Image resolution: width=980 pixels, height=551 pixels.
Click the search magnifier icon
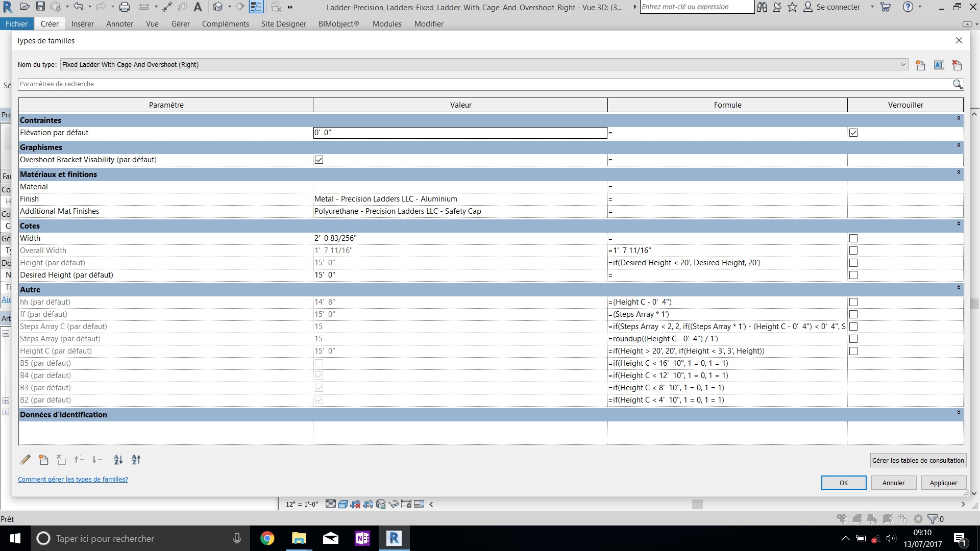tap(957, 84)
